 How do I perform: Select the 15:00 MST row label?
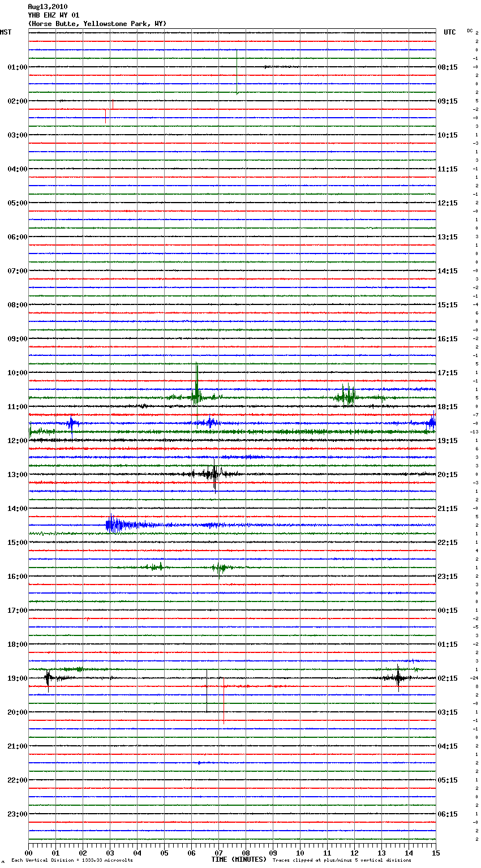tap(18, 543)
